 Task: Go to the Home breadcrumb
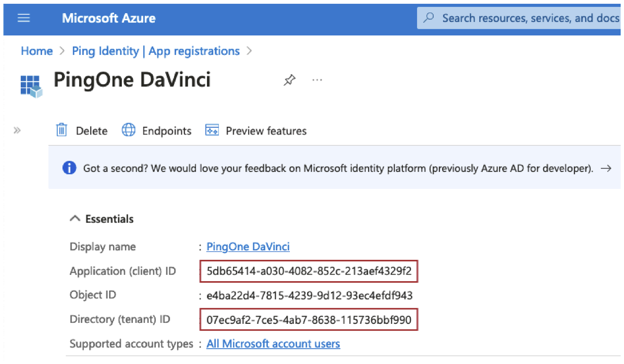point(37,51)
